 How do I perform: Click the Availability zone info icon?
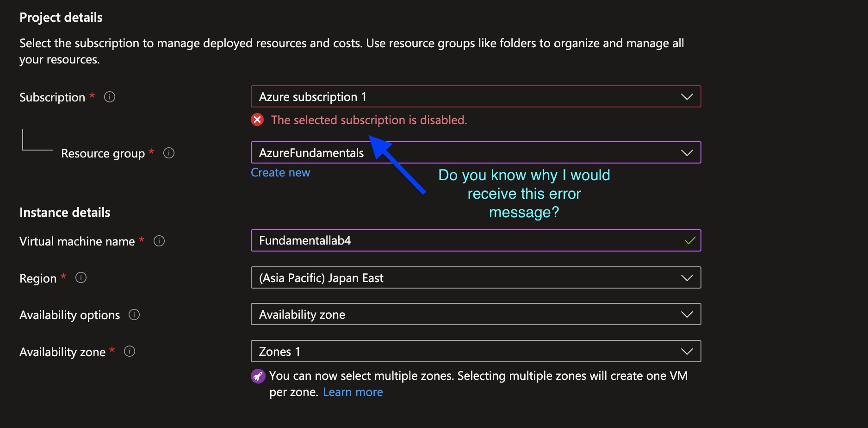point(129,351)
